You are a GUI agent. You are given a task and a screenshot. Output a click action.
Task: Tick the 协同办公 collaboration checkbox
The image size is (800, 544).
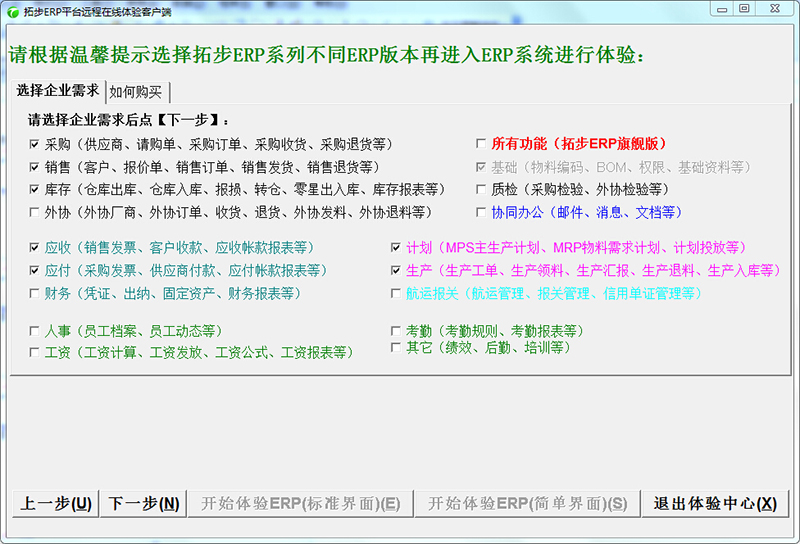tap(481, 212)
